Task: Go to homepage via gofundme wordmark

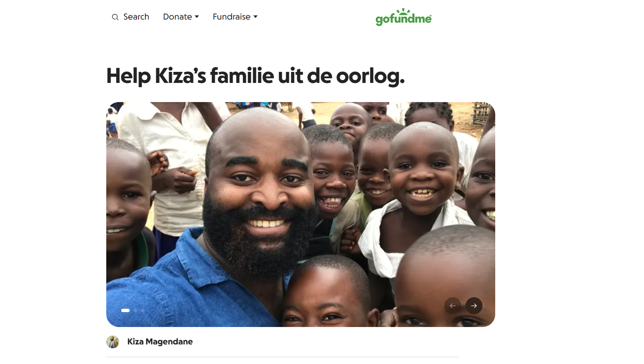Action: (403, 19)
